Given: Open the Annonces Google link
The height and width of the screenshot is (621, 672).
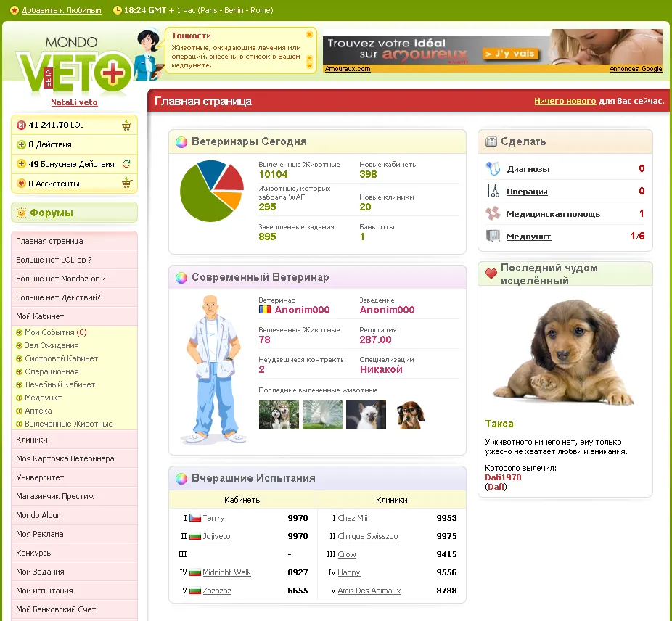Looking at the screenshot, I should pos(636,69).
